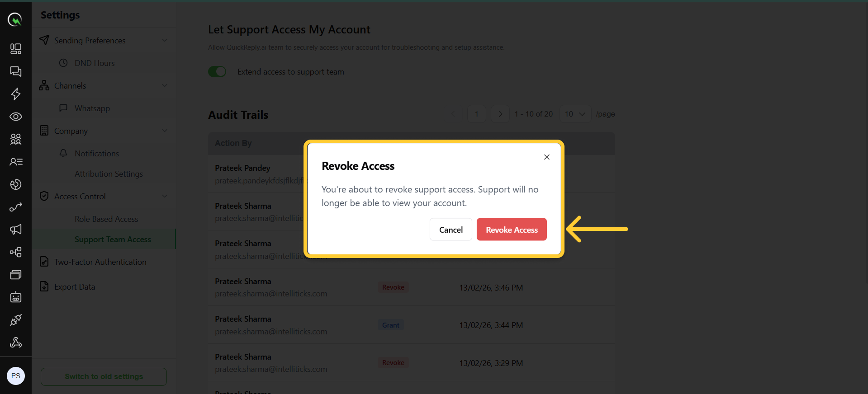Click the webhook icon in left sidebar

point(16,342)
